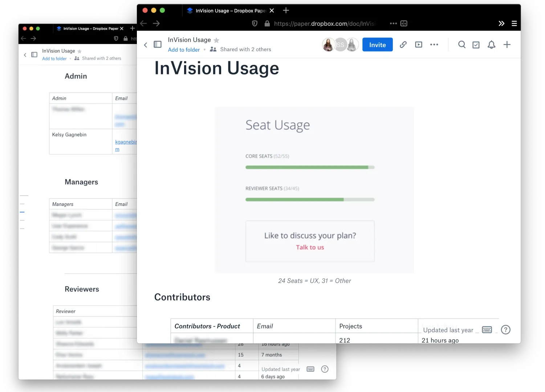Open the tasks checkbox icon
The image size is (545, 392).
click(x=476, y=44)
